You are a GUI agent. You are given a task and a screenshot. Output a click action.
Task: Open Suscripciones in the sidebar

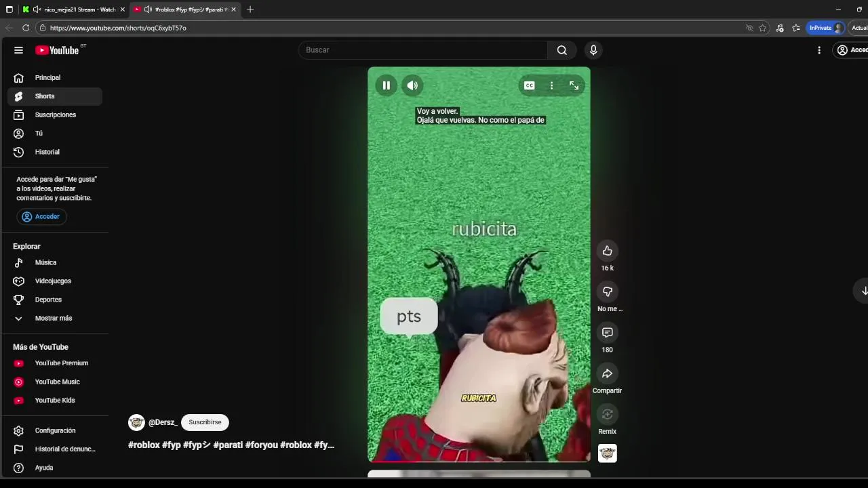click(55, 115)
